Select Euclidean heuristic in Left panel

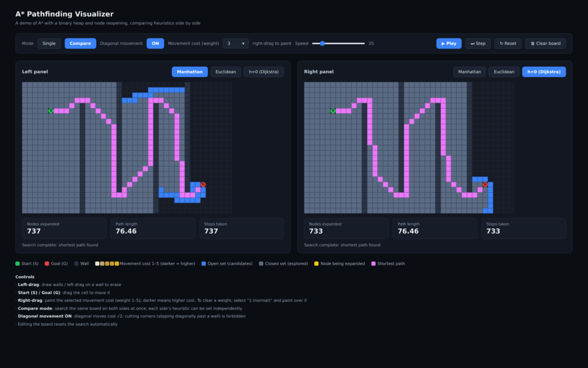click(x=226, y=72)
